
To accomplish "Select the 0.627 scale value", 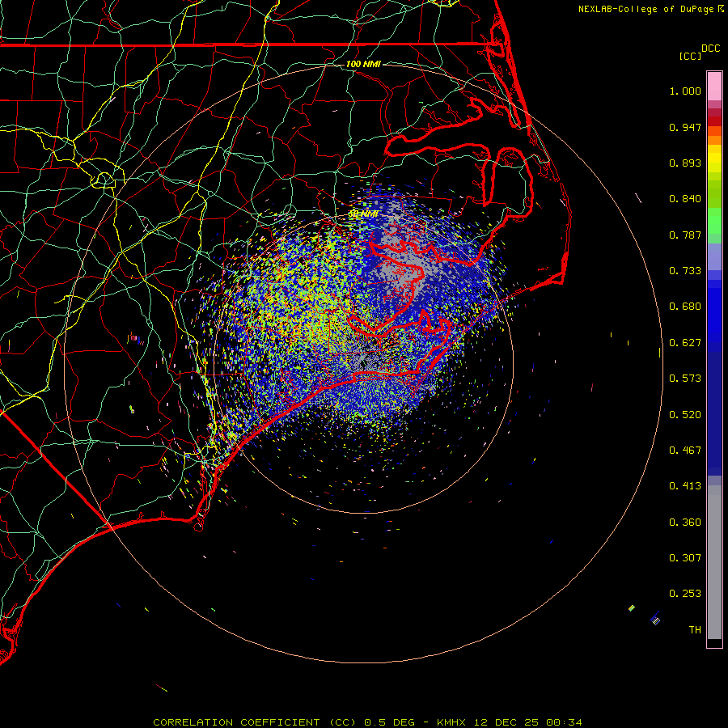I will pyautogui.click(x=685, y=343).
